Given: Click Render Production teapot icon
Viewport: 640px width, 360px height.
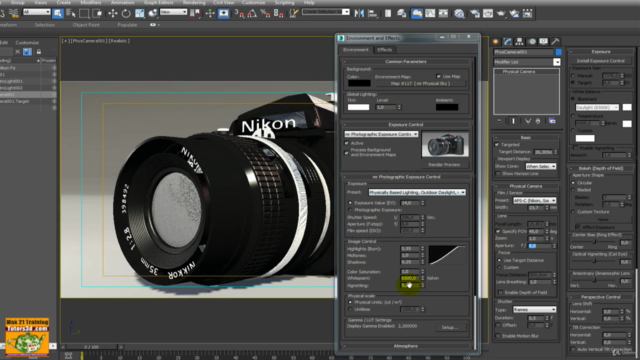Looking at the screenshot, I should click(x=501, y=13).
